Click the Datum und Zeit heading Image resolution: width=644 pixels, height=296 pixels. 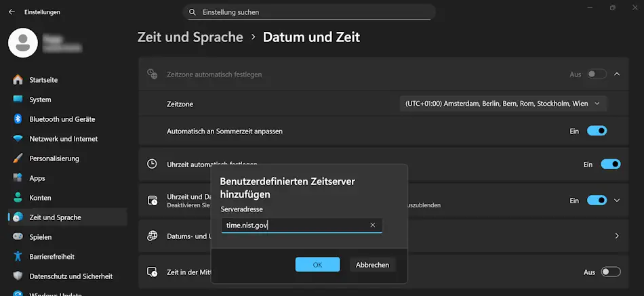coord(311,37)
